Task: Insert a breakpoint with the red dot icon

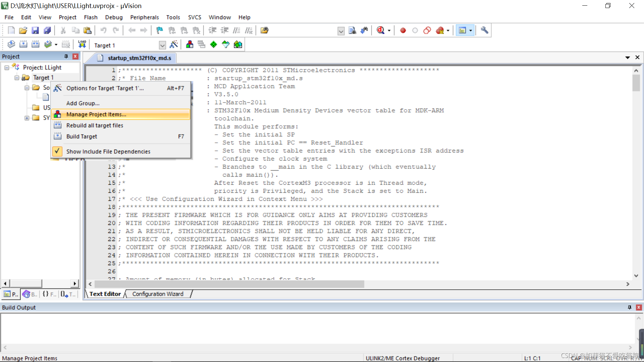Action: click(403, 31)
